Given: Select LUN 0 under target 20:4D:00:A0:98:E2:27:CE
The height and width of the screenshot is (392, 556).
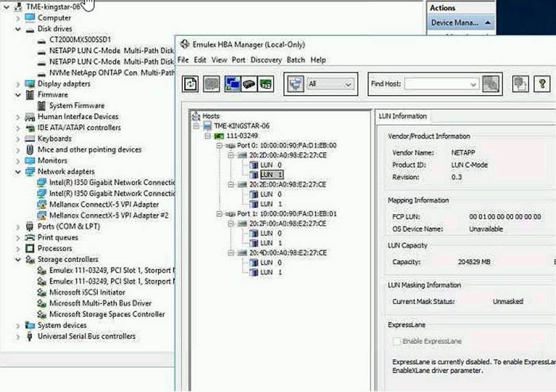Looking at the screenshot, I should point(266,263).
